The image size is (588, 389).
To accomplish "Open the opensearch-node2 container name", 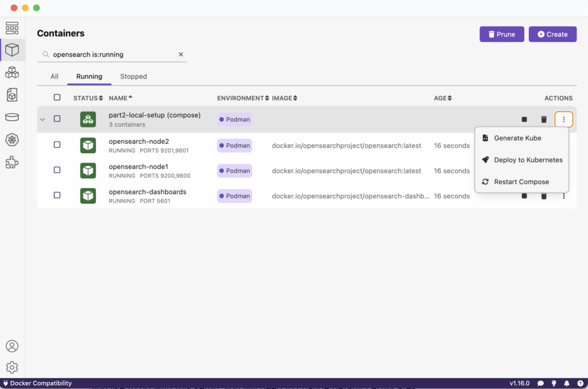I will 139,141.
